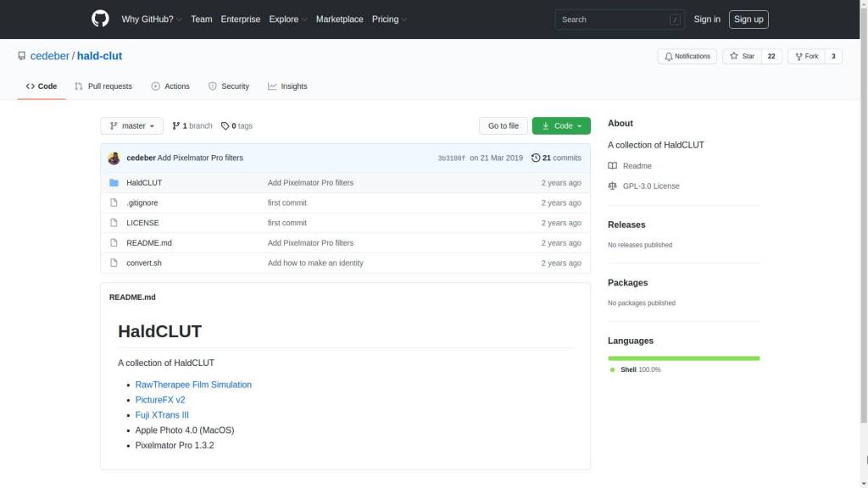Click the Readme book icon in About
868x488 pixels.
pyautogui.click(x=612, y=165)
